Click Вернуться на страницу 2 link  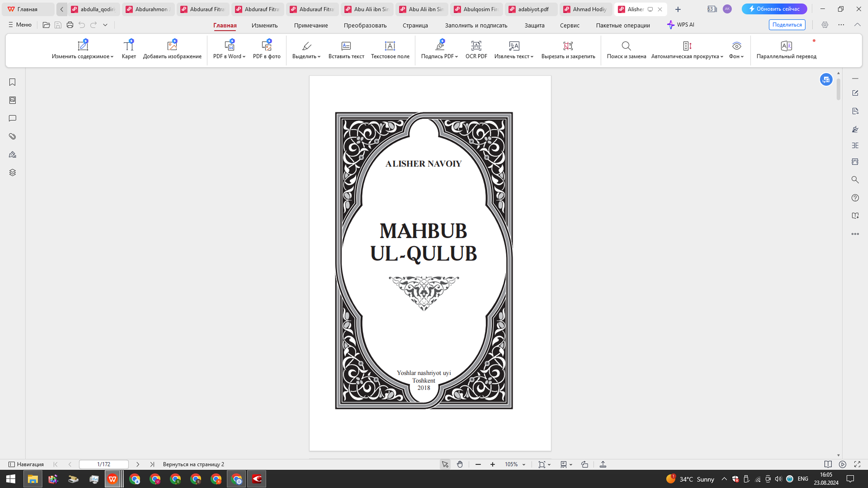pyautogui.click(x=193, y=465)
